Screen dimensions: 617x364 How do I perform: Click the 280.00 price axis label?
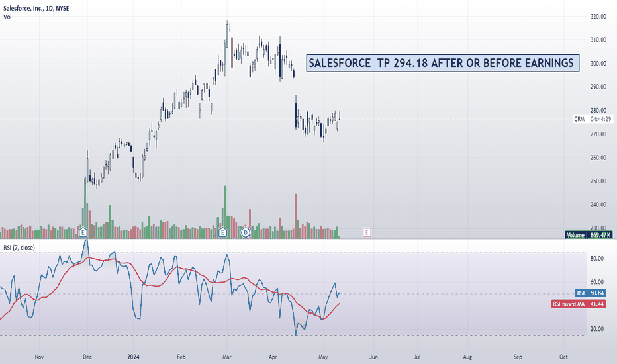[598, 111]
